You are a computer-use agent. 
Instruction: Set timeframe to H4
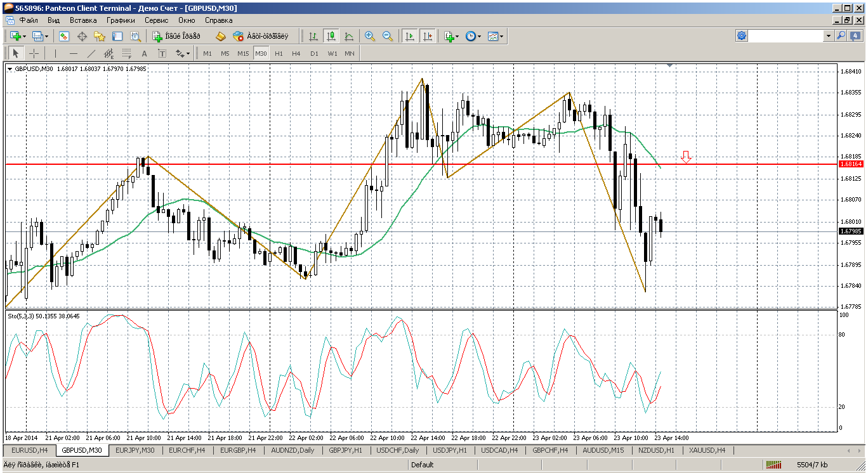pos(296,54)
